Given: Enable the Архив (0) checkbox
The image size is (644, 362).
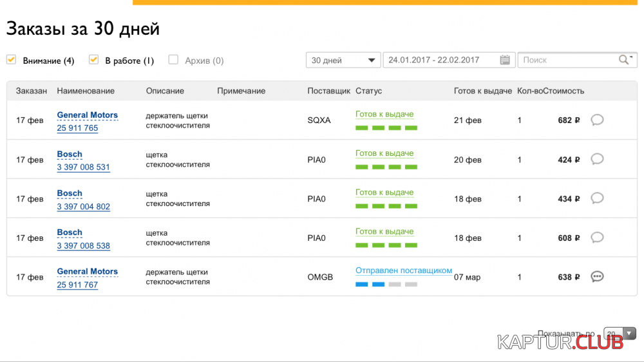Looking at the screenshot, I should click(173, 59).
